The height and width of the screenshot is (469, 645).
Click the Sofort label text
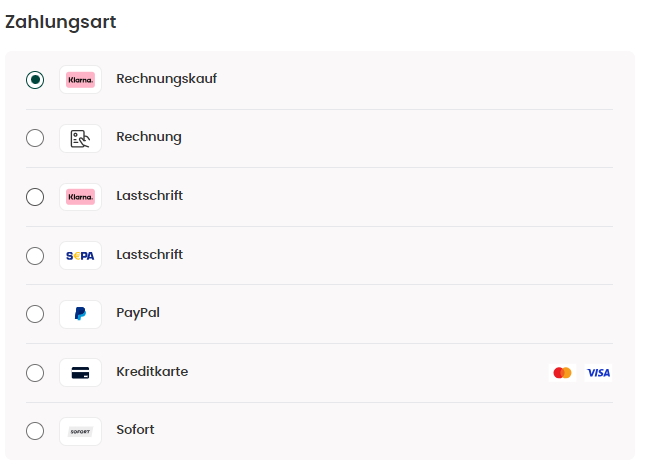135,430
